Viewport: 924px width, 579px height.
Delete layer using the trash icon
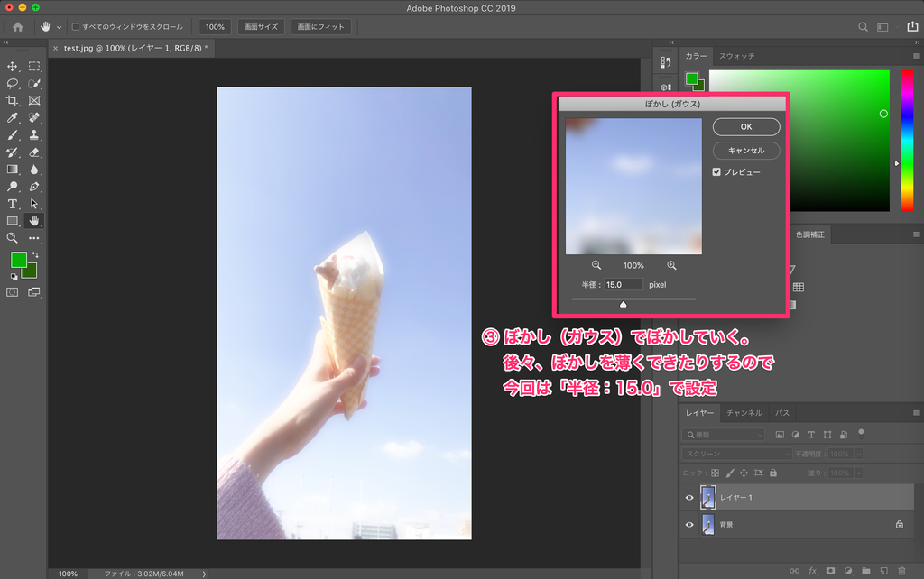pos(901,571)
